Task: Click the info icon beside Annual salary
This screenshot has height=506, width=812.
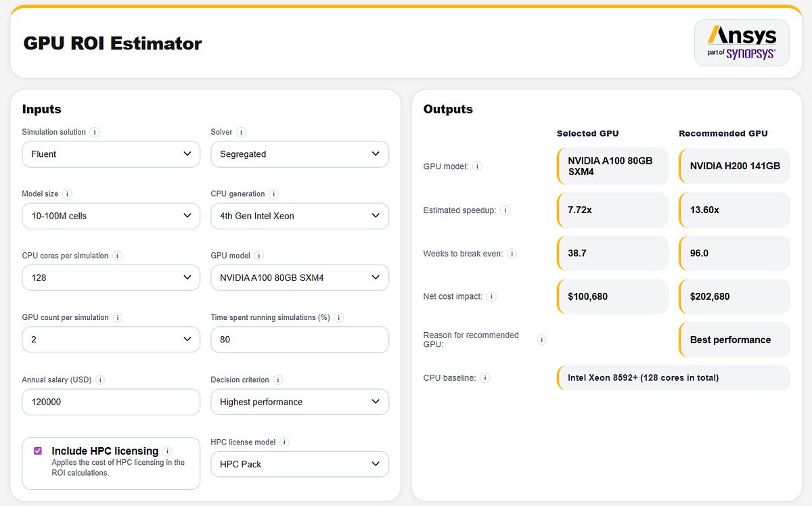Action: (x=101, y=380)
